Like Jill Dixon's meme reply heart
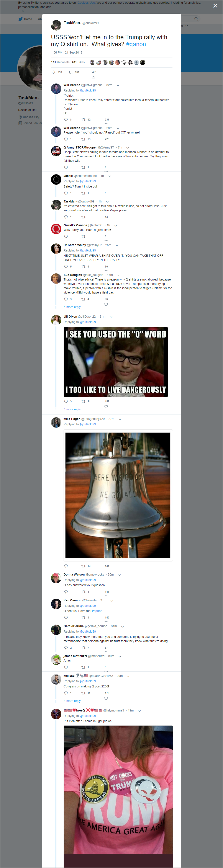Image resolution: width=223 pixels, height=868 pixels. pos(106,407)
